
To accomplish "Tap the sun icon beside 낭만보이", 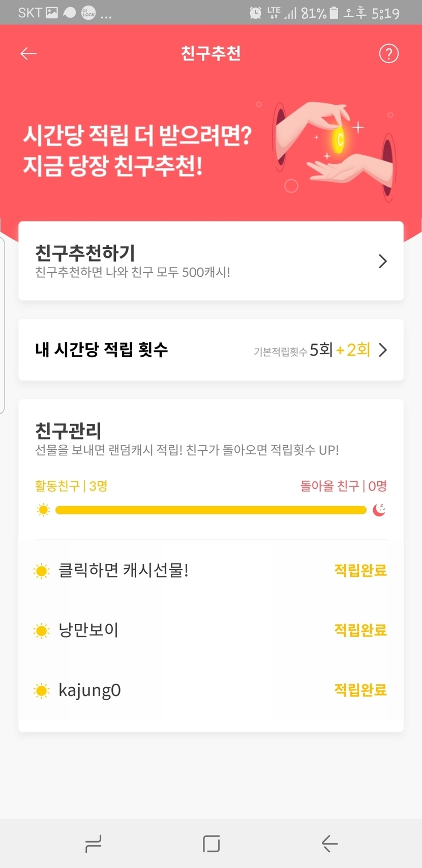I will [x=41, y=631].
